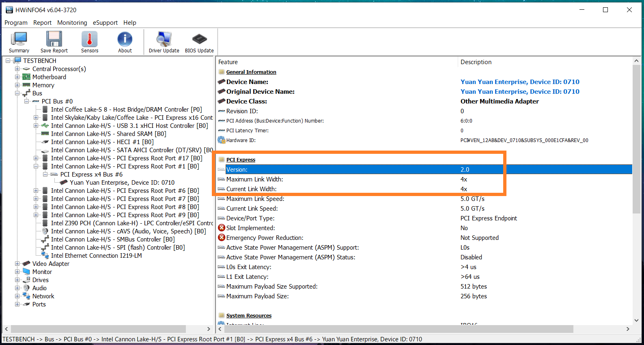Select the Device/Port Type row
The height and width of the screenshot is (345, 644).
pyautogui.click(x=424, y=218)
